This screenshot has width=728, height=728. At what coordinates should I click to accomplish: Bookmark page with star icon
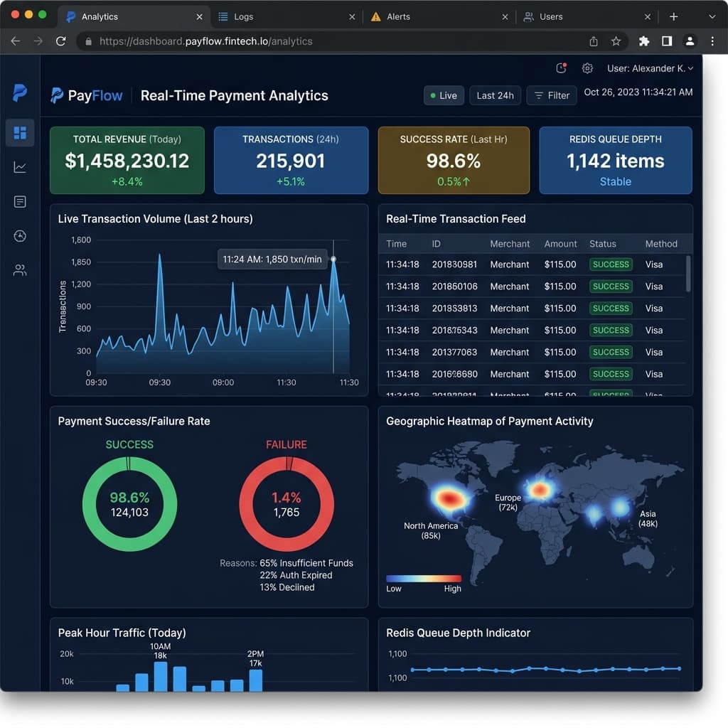(x=616, y=41)
